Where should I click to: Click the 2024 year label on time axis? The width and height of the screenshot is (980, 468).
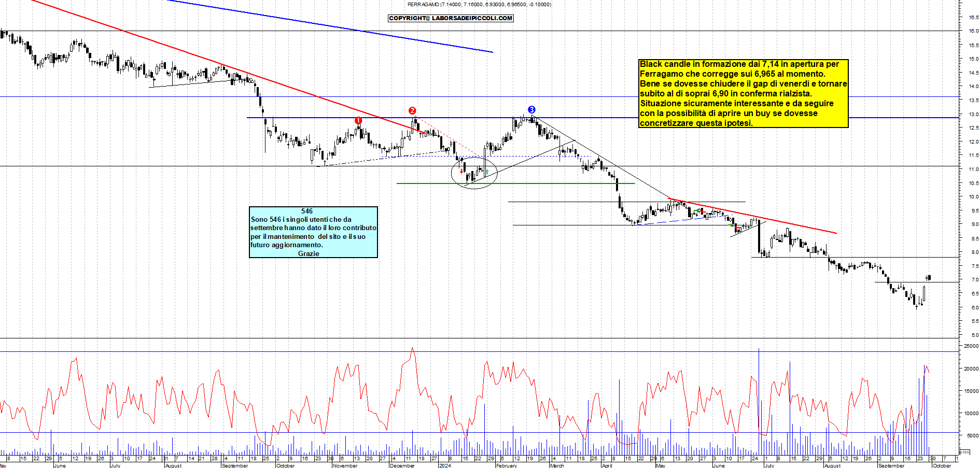point(445,465)
